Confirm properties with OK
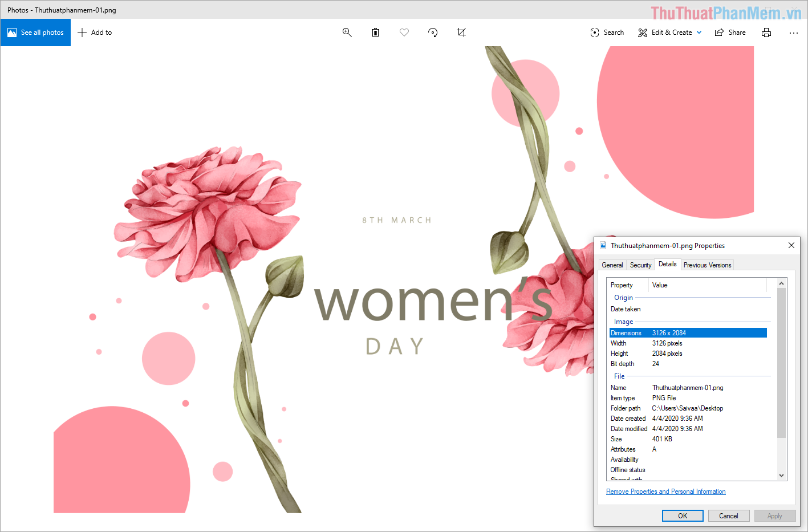 [x=683, y=515]
